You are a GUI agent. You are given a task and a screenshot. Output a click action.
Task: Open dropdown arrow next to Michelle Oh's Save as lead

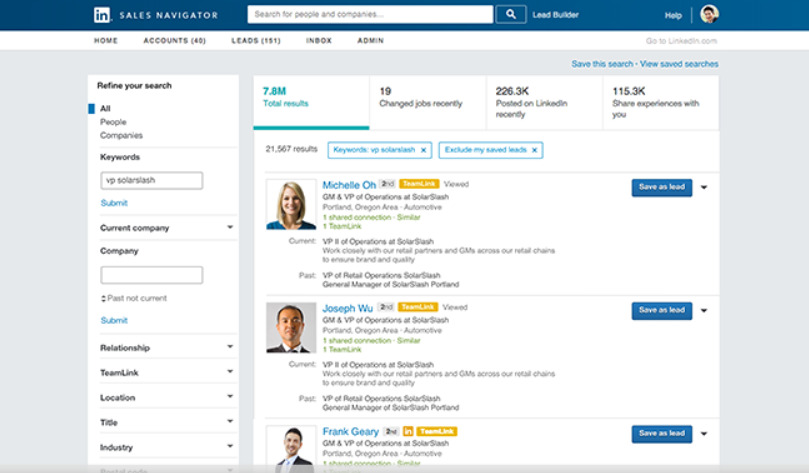704,187
